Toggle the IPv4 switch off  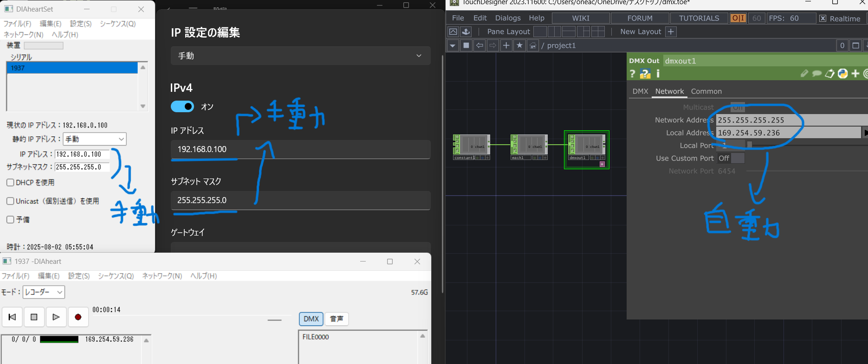182,107
